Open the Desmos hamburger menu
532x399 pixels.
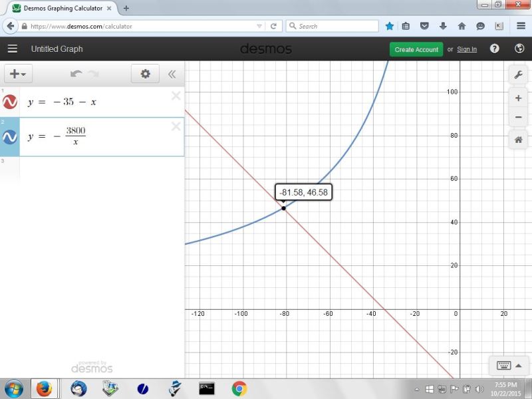click(x=13, y=49)
